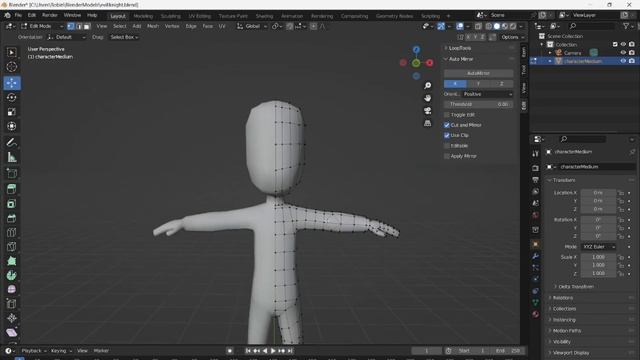Enable face select mode
This screenshot has width=640, height=360.
click(87, 26)
